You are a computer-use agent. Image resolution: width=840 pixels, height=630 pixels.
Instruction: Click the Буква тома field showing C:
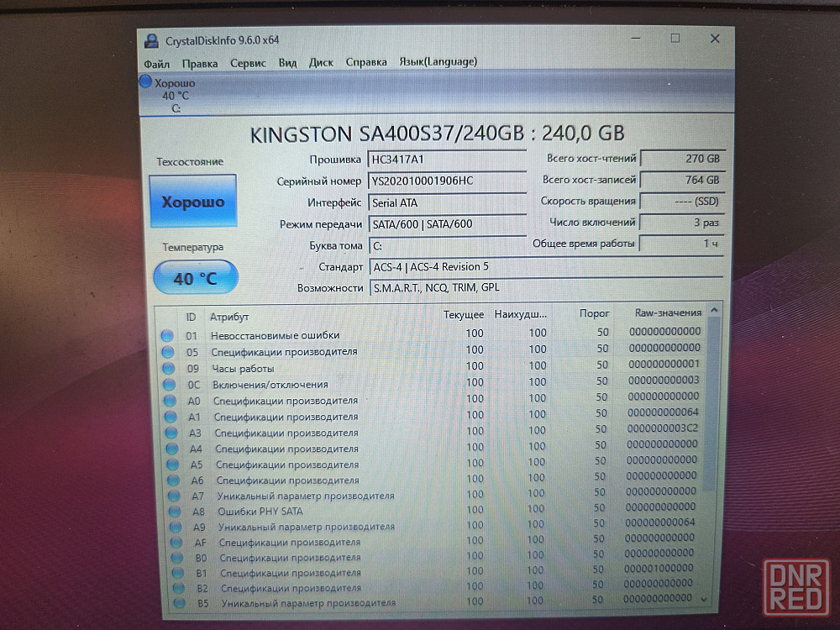448,246
